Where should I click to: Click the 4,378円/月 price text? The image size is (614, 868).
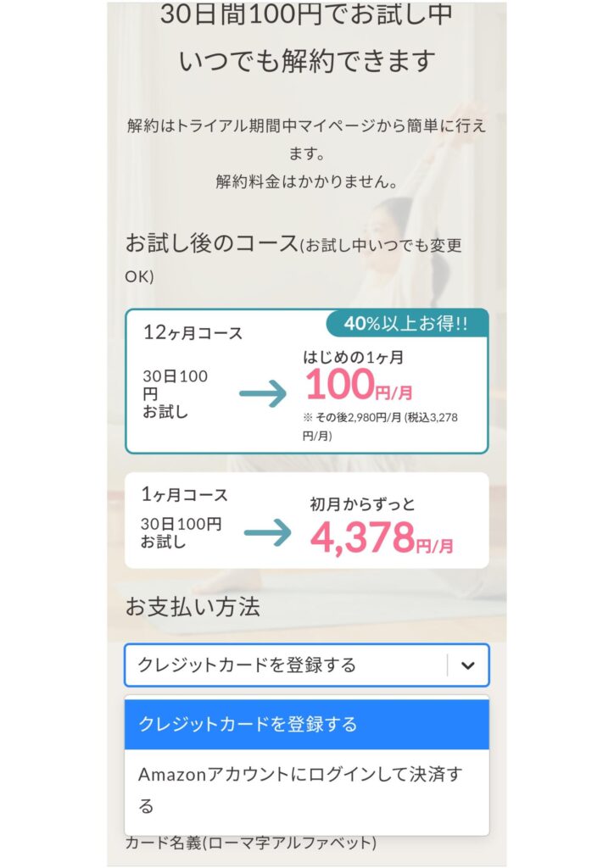382,537
